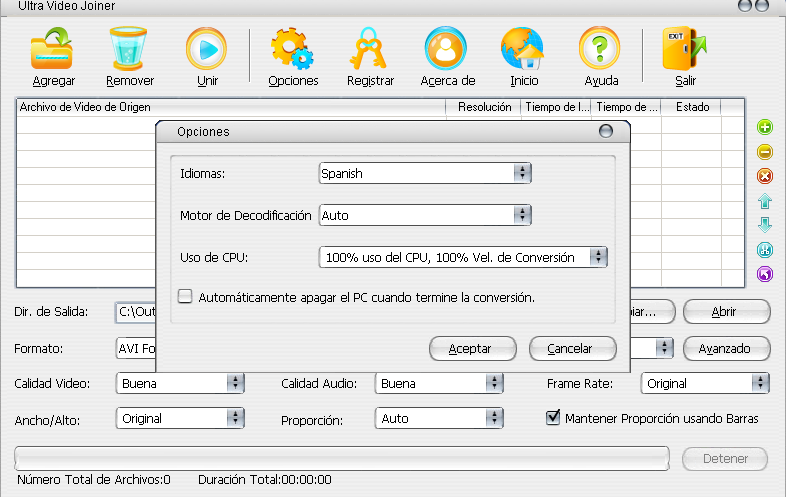Click the Dir. de Salida path field

[x=136, y=312]
